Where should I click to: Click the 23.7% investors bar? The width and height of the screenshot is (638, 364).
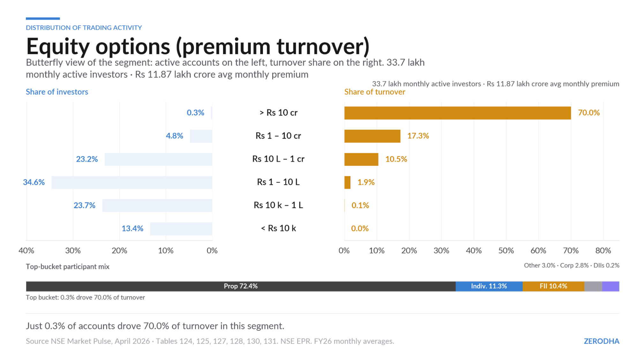point(157,206)
